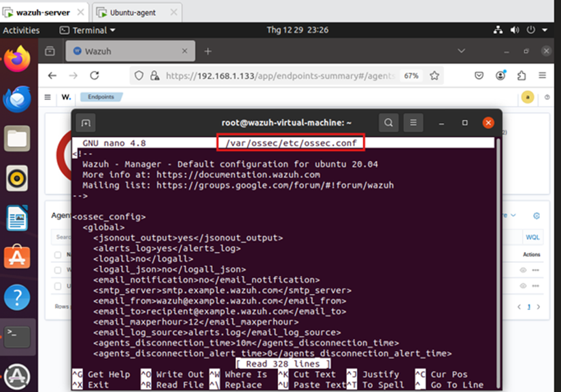Launch Thunderbird mail from the dock

17,99
